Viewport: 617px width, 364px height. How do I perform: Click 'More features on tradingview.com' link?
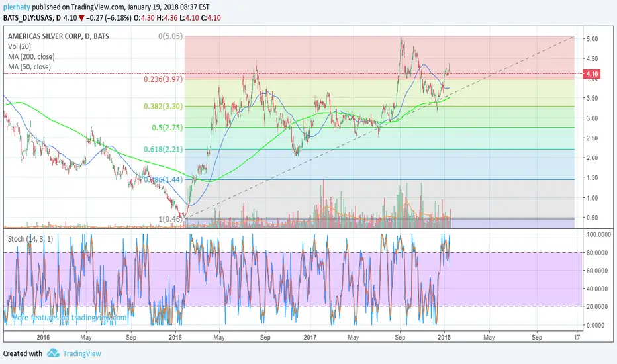[x=70, y=318]
